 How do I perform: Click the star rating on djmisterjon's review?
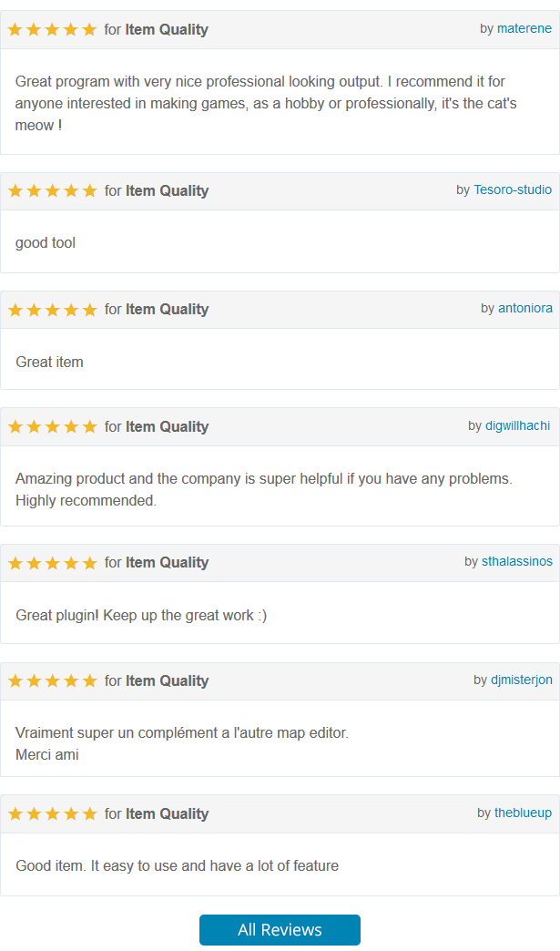coord(52,680)
